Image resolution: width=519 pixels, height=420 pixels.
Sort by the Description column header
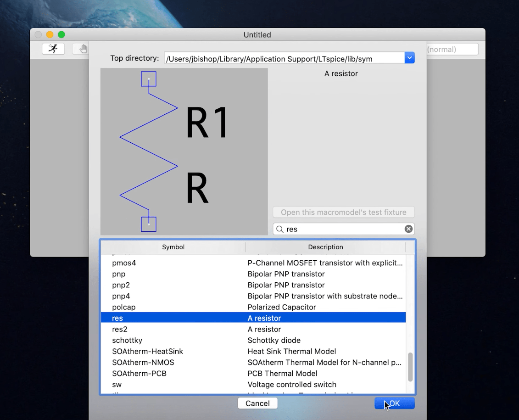(x=325, y=247)
